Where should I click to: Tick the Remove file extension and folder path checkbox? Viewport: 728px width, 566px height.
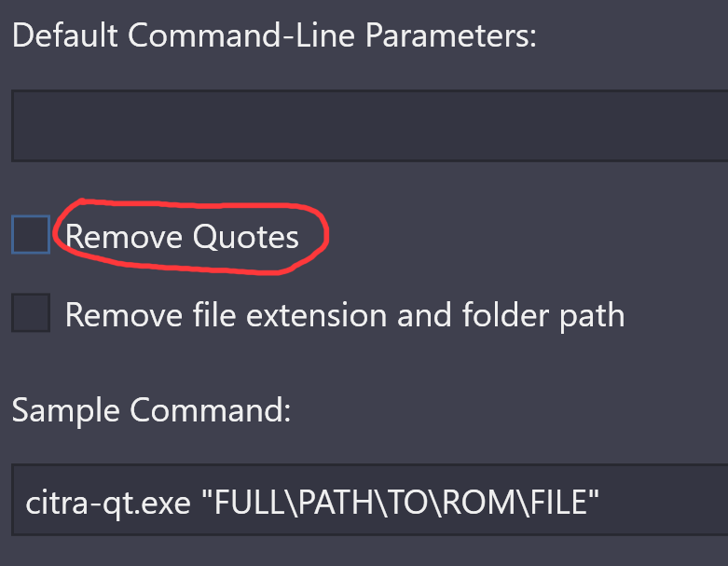[x=31, y=312]
